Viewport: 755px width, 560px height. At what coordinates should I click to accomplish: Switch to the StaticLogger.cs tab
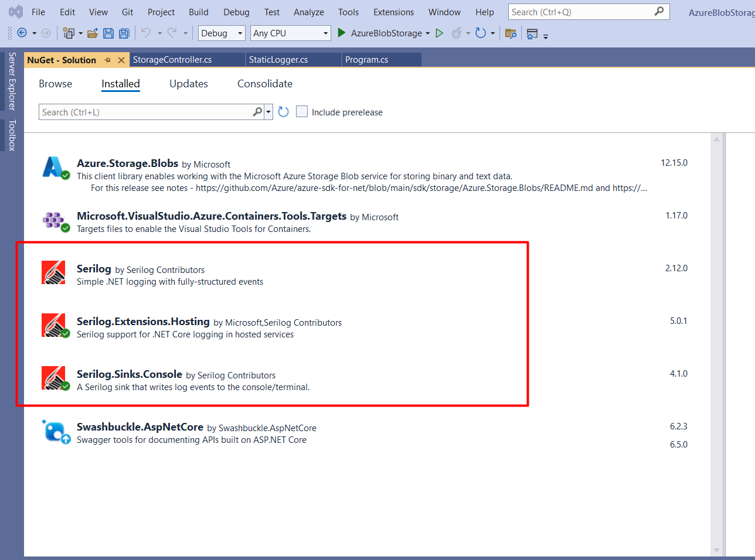click(293, 60)
